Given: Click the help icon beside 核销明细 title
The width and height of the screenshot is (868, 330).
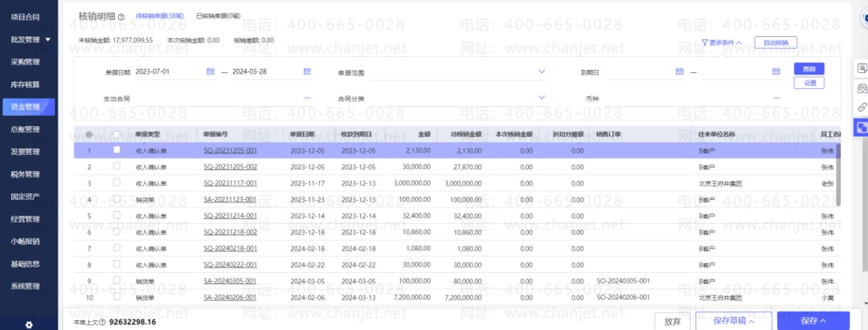Looking at the screenshot, I should click(121, 16).
